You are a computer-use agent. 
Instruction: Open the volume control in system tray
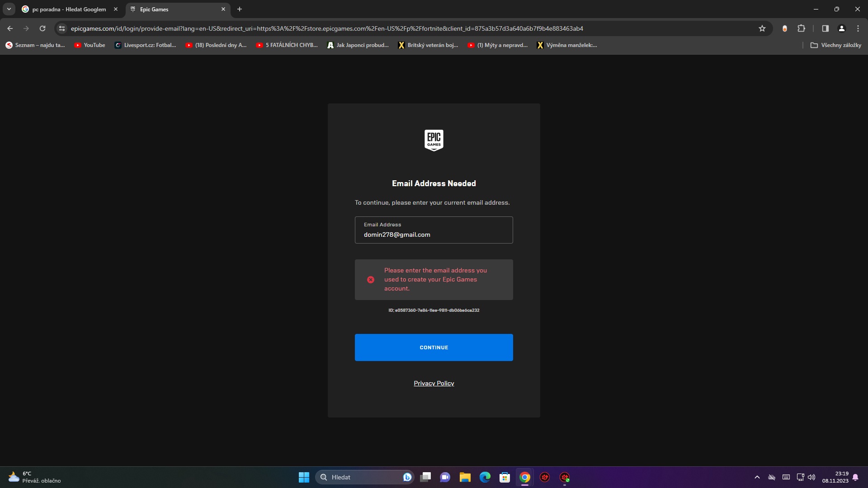[x=811, y=477]
